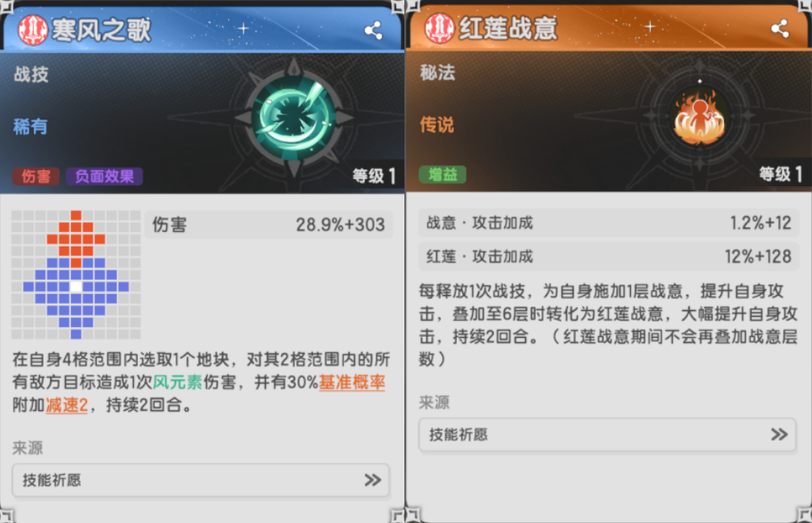
Task: Click the 红莲战意 title header
Action: pyautogui.click(x=508, y=28)
